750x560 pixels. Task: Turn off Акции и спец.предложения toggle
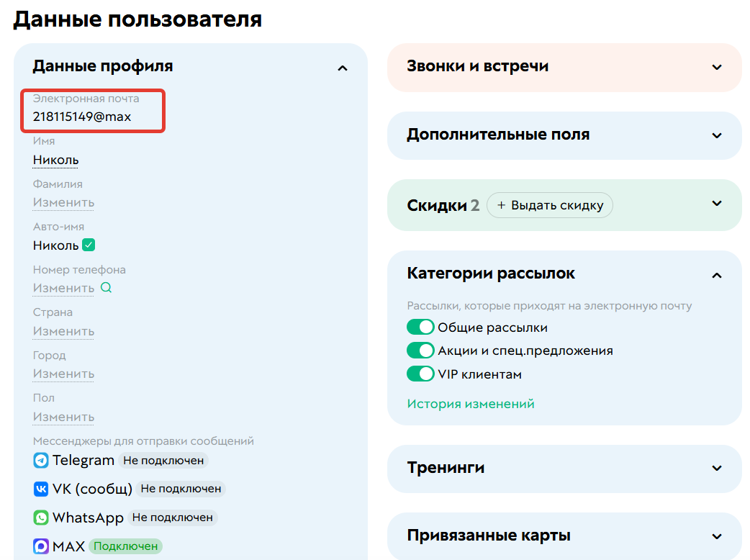point(420,351)
